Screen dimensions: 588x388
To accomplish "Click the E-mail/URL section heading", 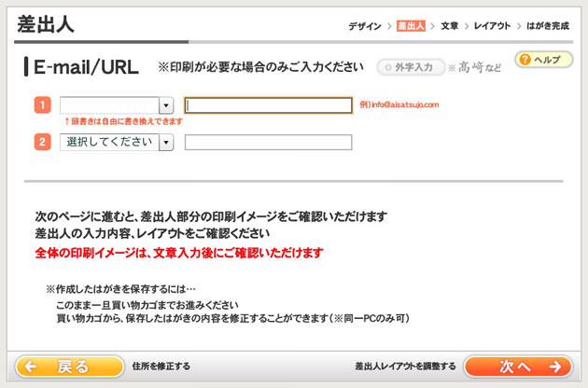I will 86,67.
